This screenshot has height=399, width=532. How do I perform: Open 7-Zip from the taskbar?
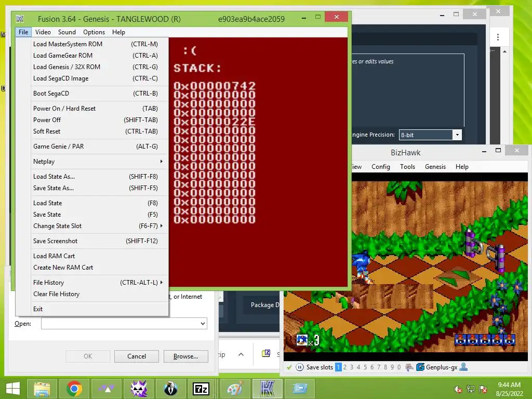pos(201,389)
